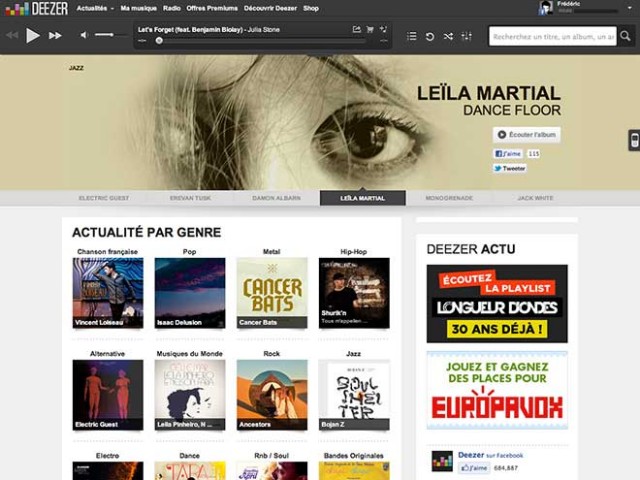The width and height of the screenshot is (640, 480).
Task: Click the Tweeter button
Action: (509, 168)
